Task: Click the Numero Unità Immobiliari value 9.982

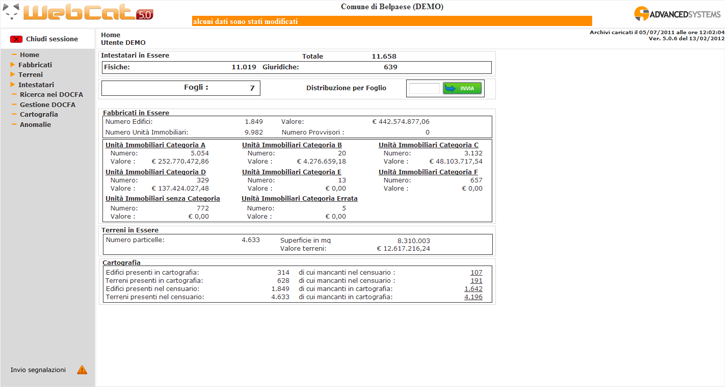Action: pyautogui.click(x=254, y=132)
